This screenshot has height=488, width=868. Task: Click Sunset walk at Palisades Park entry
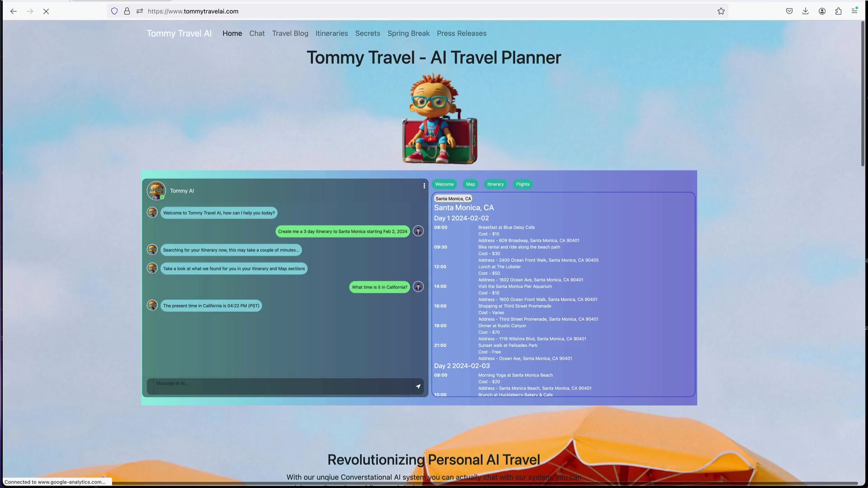tap(508, 345)
